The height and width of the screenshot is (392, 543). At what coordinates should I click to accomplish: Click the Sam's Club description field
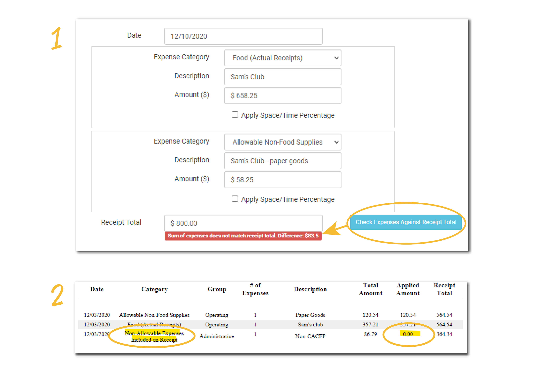(x=283, y=77)
